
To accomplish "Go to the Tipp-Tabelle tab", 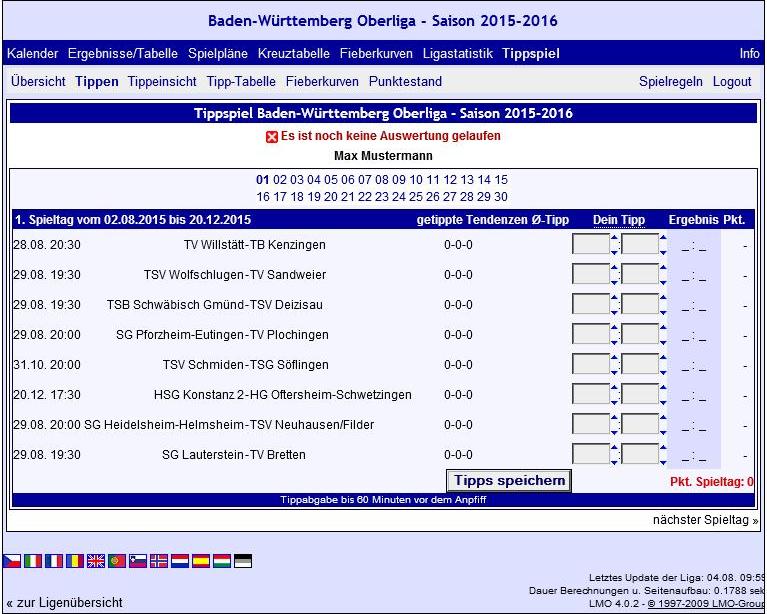I will pos(241,82).
